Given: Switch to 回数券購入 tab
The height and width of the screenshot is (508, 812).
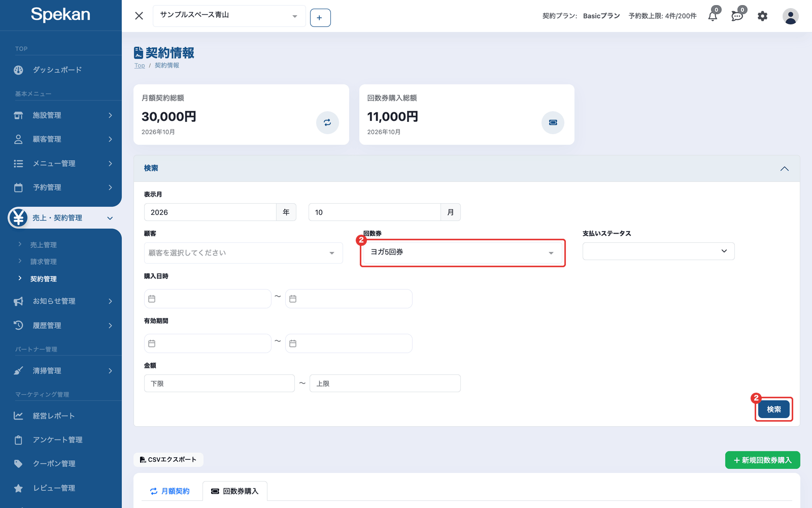Looking at the screenshot, I should coord(234,491).
